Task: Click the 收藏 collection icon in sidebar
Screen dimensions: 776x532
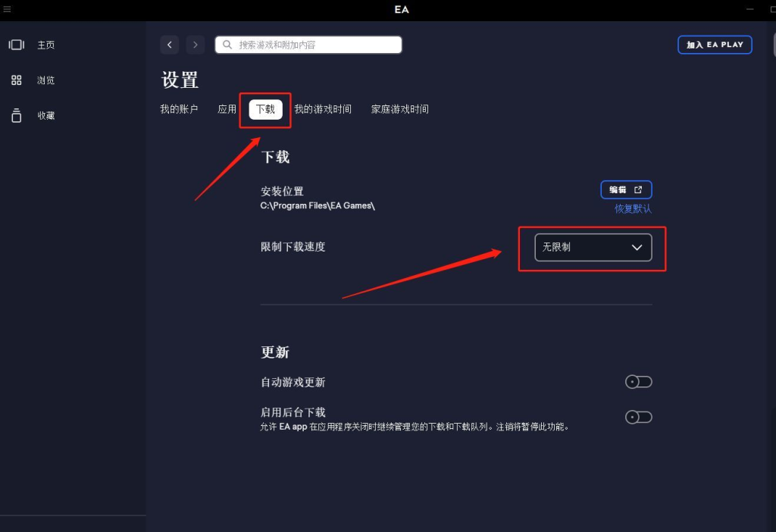Action: (x=17, y=115)
